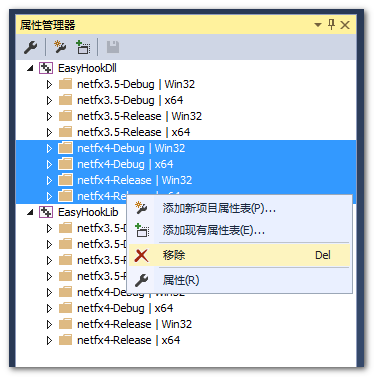Expand EasyHookDll netfx3.5-Debug | Win32 node
Image resolution: width=374 pixels, height=377 pixels.
click(x=49, y=84)
